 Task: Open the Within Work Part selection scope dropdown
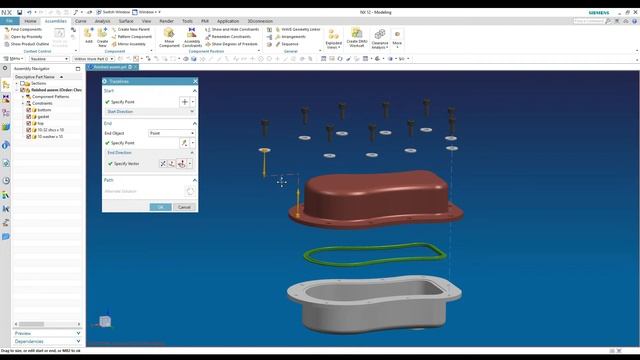pyautogui.click(x=94, y=59)
